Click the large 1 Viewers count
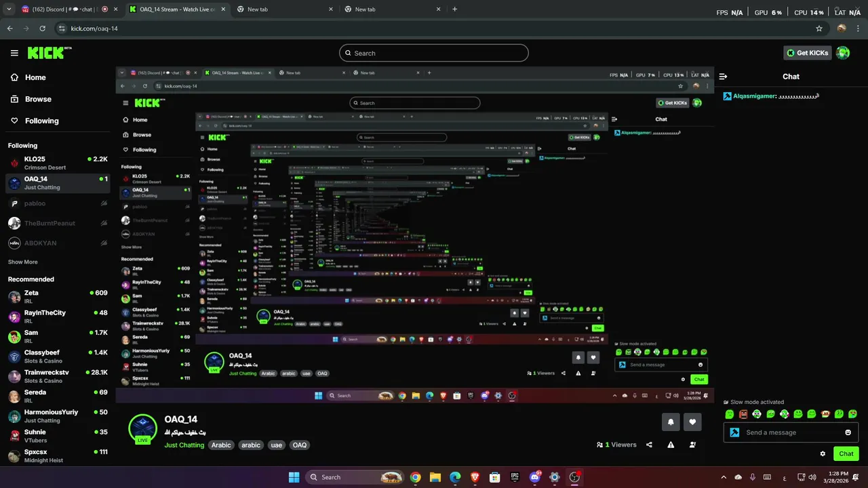Image resolution: width=868 pixels, height=488 pixels. click(616, 445)
